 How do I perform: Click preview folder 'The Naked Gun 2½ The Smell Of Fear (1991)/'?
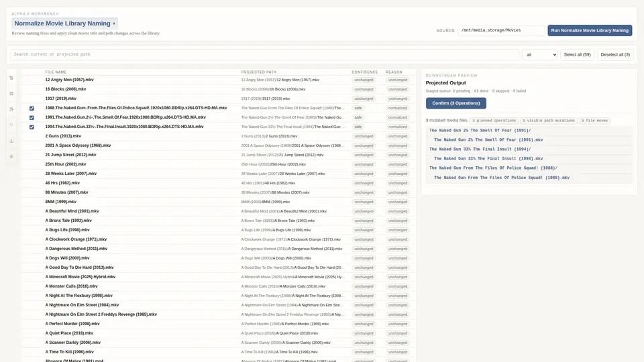click(480, 131)
